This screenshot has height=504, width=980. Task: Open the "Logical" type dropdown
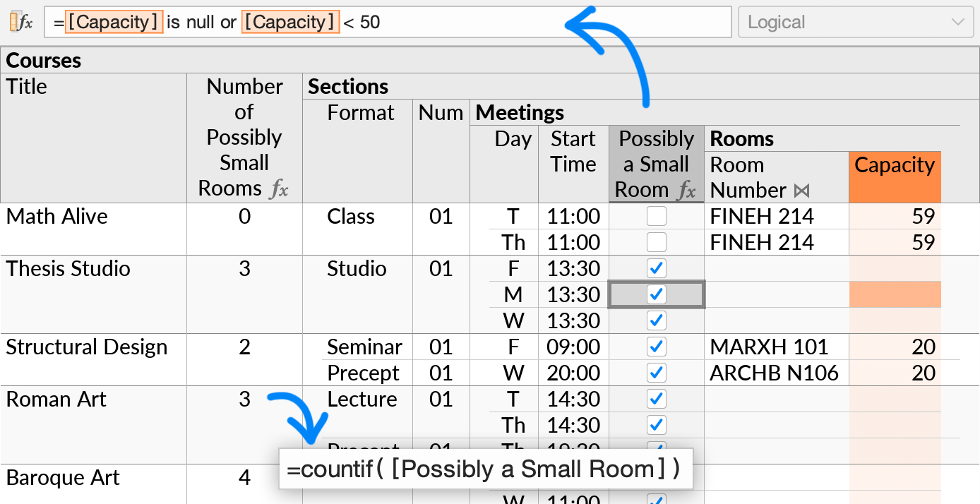854,21
